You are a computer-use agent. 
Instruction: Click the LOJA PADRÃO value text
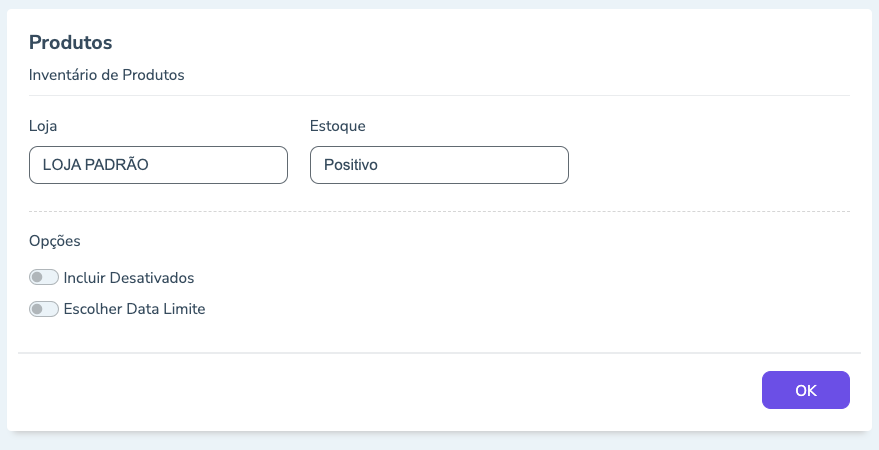pyautogui.click(x=89, y=165)
